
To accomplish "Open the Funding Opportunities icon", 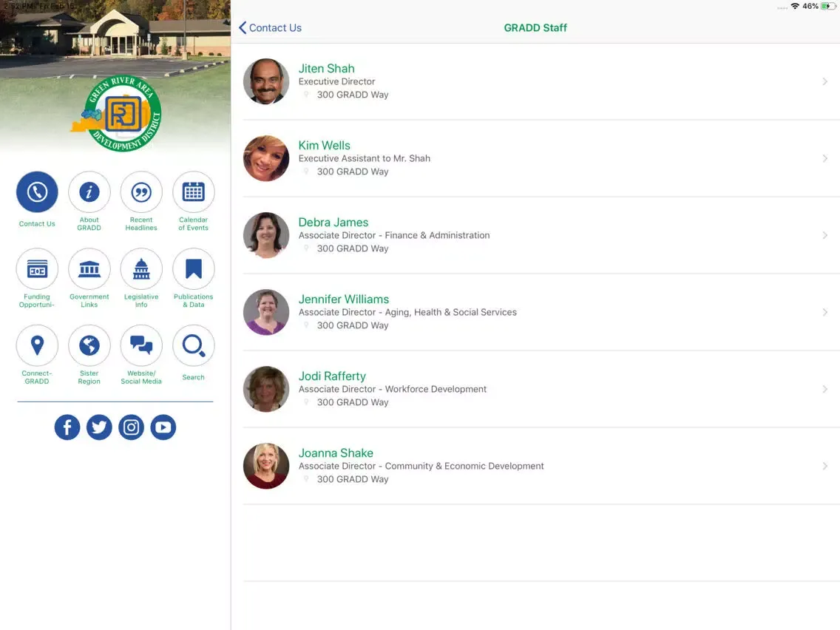I will click(x=37, y=269).
